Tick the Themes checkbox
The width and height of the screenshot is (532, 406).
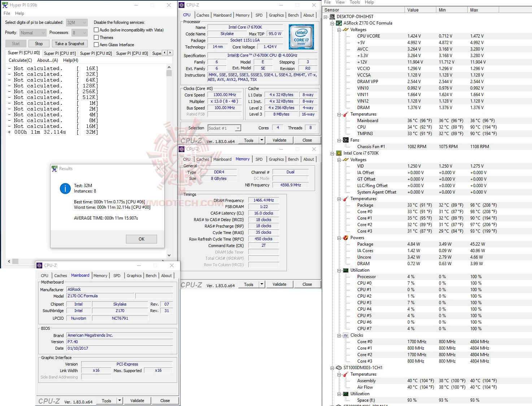coord(96,38)
